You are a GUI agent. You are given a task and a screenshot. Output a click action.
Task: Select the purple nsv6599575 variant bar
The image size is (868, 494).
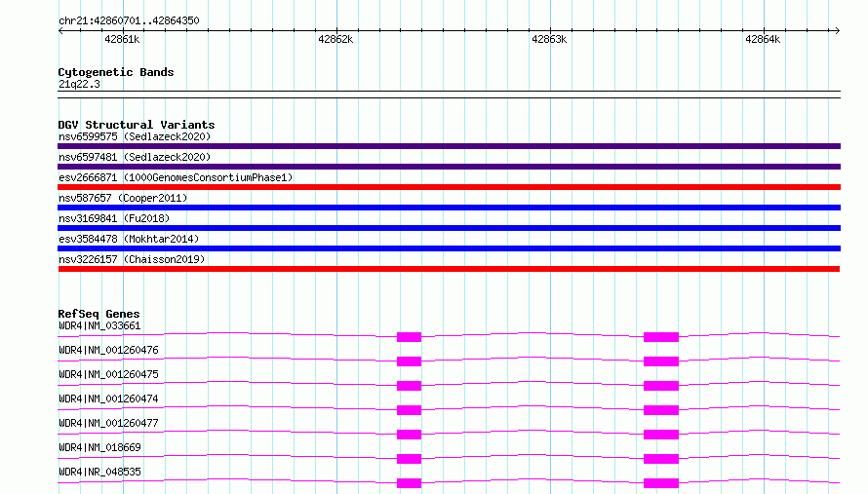[449, 146]
